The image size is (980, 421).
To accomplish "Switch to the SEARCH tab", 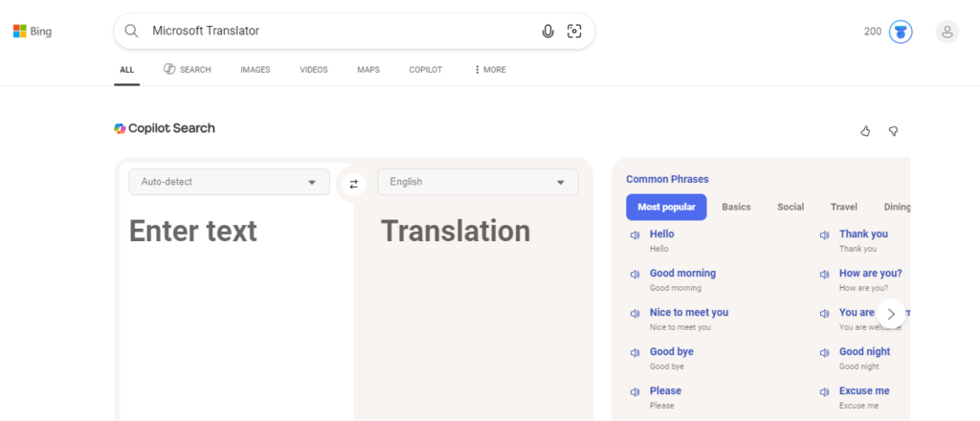I will (188, 69).
